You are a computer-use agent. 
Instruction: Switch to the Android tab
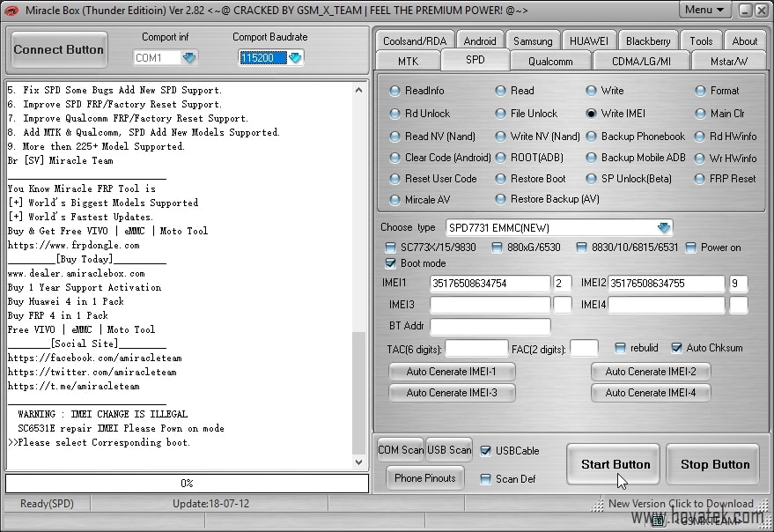point(480,41)
